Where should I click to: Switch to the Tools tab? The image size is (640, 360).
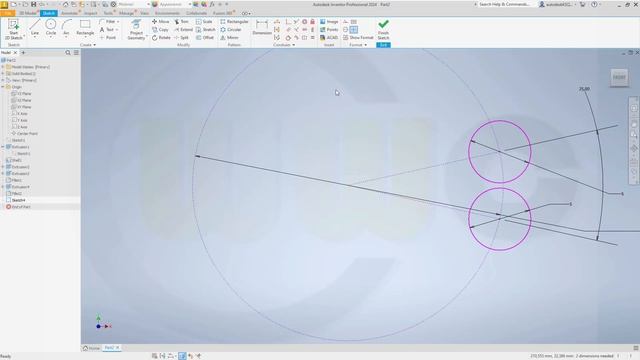pyautogui.click(x=108, y=13)
